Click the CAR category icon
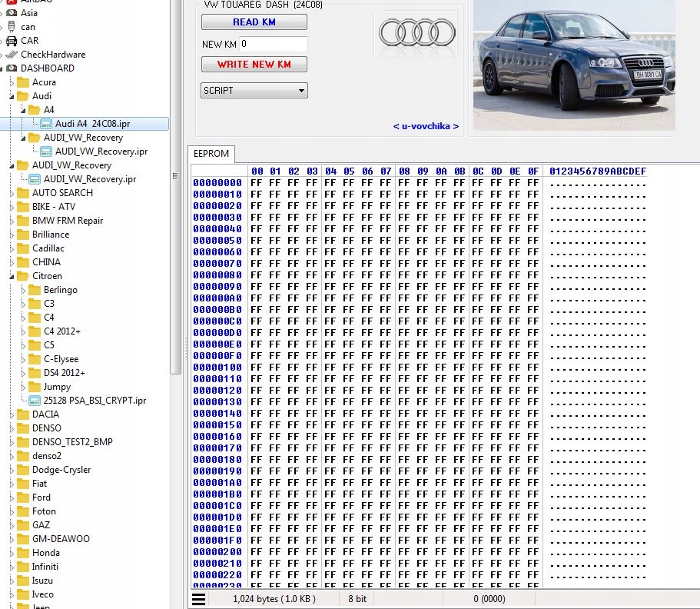Image resolution: width=700 pixels, height=609 pixels. click(12, 41)
